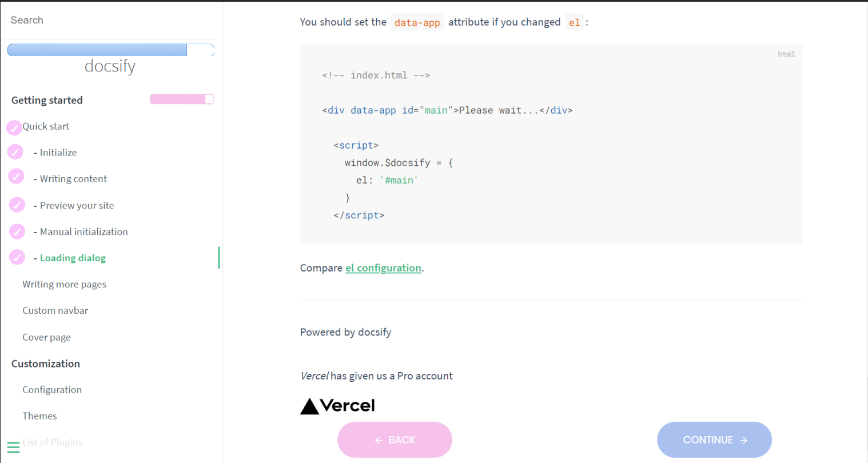Click the CONTINUE button
The width and height of the screenshot is (868, 463).
tap(714, 440)
